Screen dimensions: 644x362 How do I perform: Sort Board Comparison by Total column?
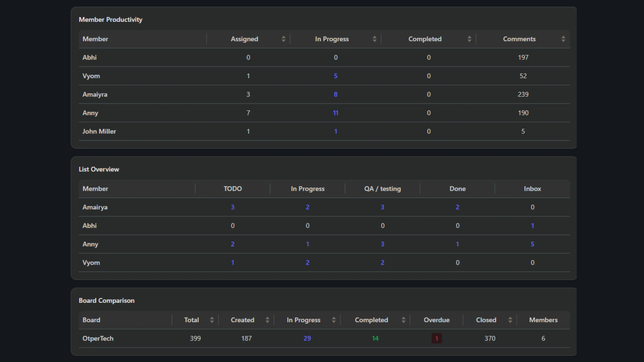[x=212, y=320]
